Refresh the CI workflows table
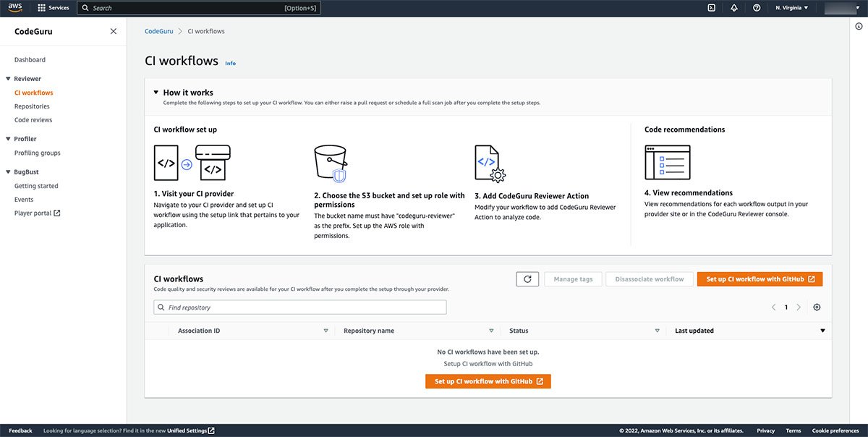Screen dimensions: 868x437 [x=527, y=279]
